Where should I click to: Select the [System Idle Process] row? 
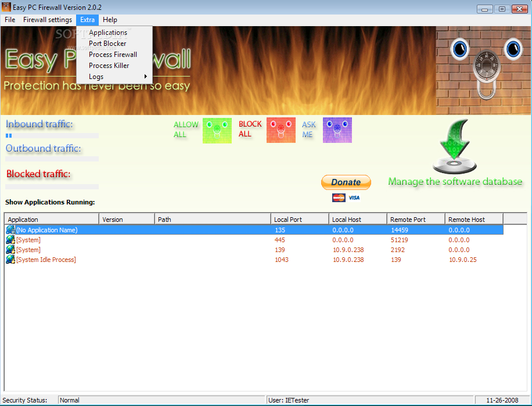(x=254, y=260)
